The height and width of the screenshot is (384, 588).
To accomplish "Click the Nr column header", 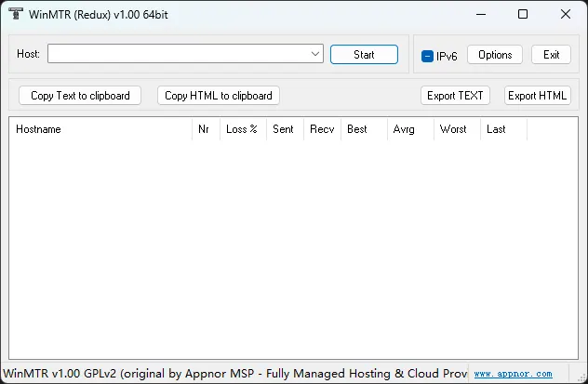I will 205,129.
